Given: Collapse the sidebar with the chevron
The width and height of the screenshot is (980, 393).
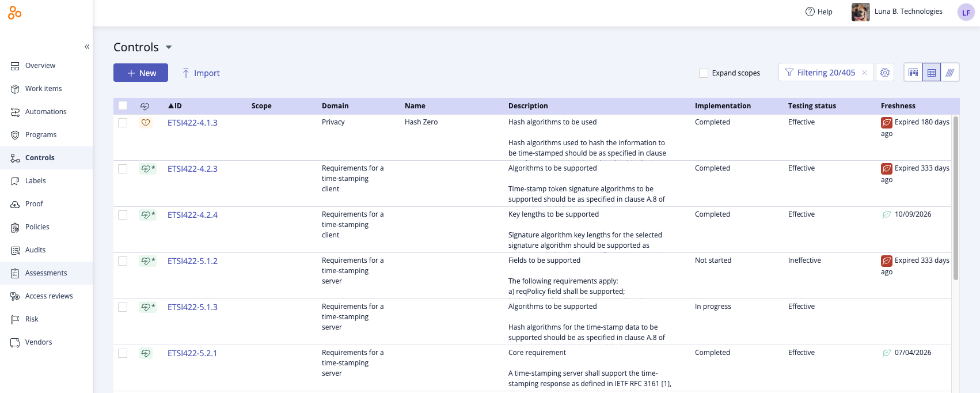Looking at the screenshot, I should [x=87, y=46].
